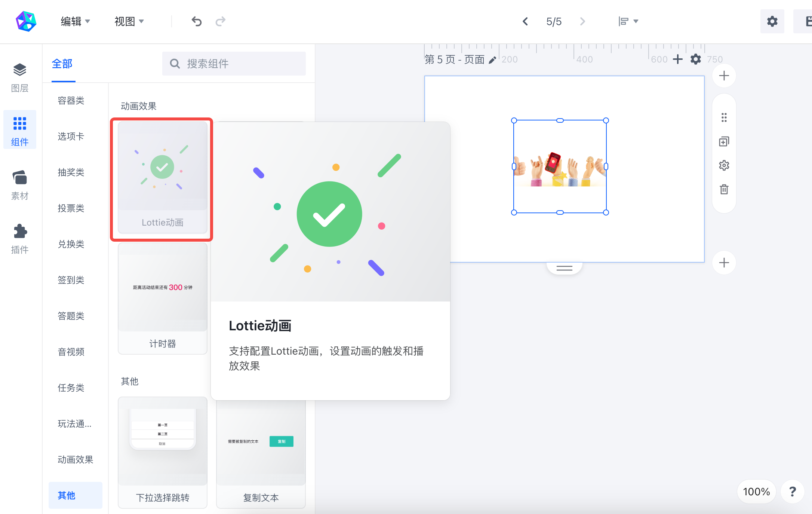812x514 pixels.
Task: Select the 投票类 category
Action: click(71, 208)
